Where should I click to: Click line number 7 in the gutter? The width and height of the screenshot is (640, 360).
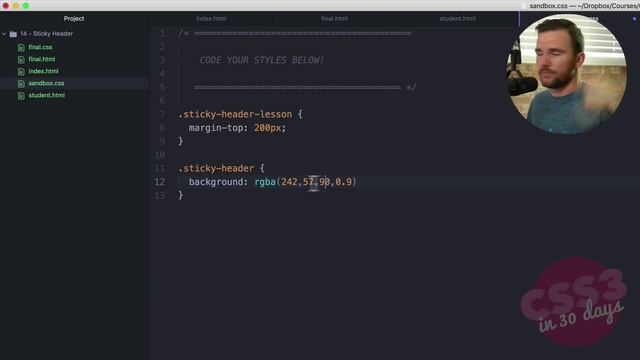pos(162,114)
